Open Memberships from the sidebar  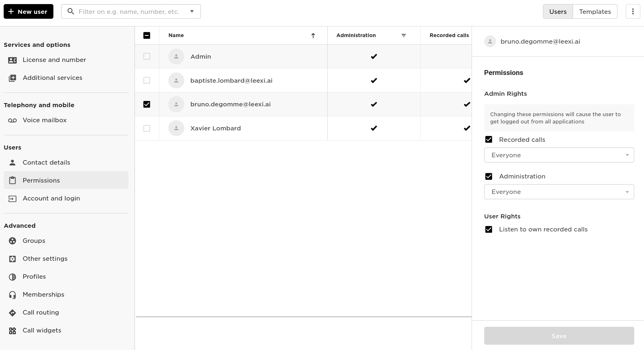click(x=43, y=295)
